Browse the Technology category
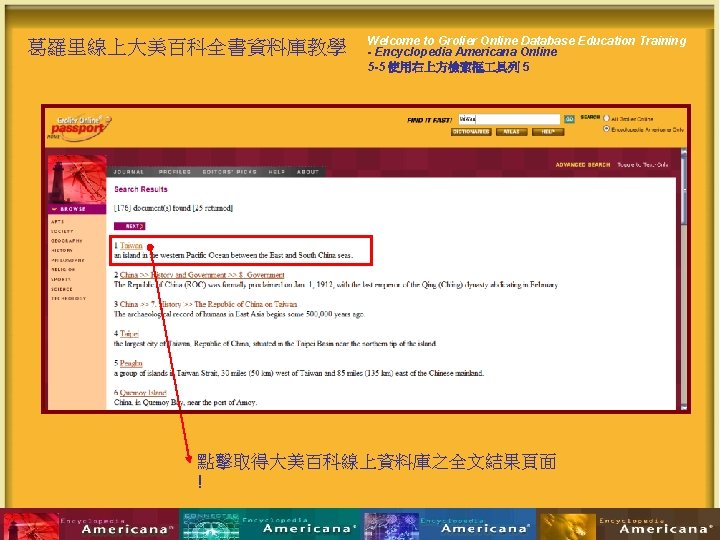 68,299
